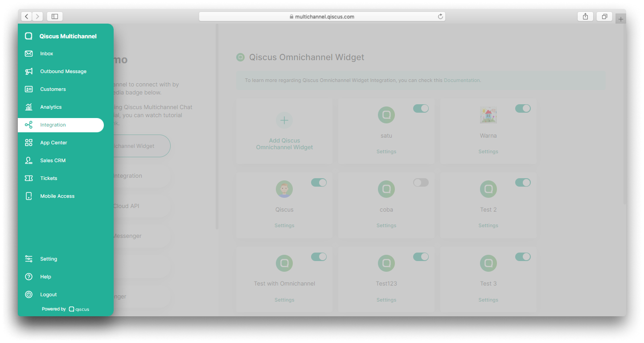Image resolution: width=644 pixels, height=343 pixels.
Task: Click the channel list scrollbar
Action: 217,127
